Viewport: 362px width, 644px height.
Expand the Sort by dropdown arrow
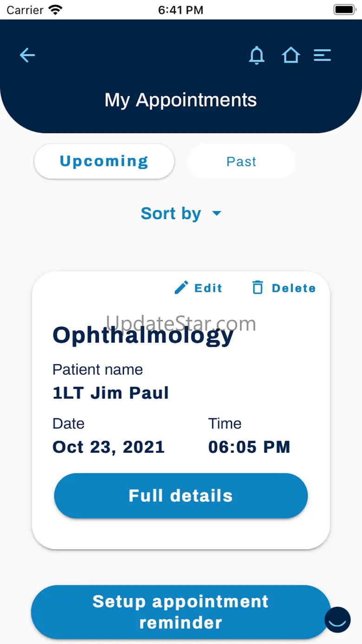(217, 214)
